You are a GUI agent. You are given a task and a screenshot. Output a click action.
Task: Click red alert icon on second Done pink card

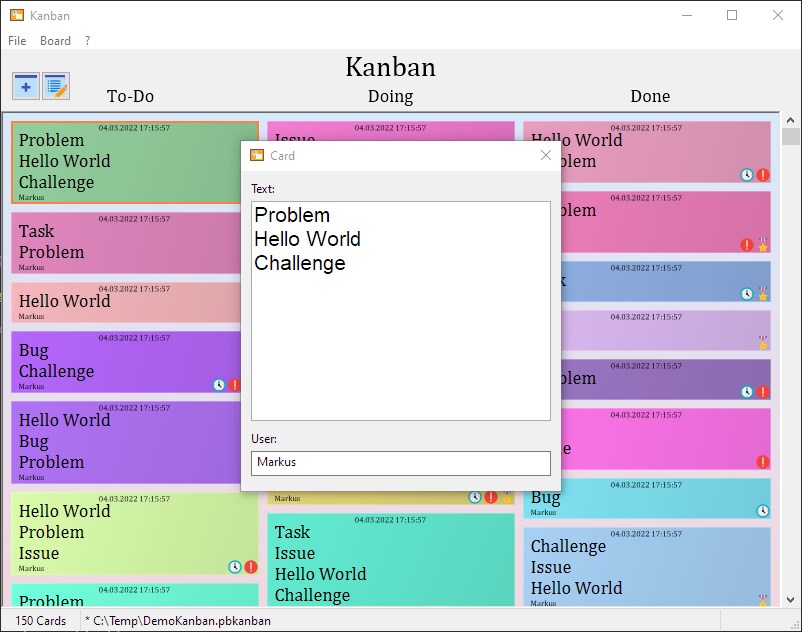coord(747,245)
